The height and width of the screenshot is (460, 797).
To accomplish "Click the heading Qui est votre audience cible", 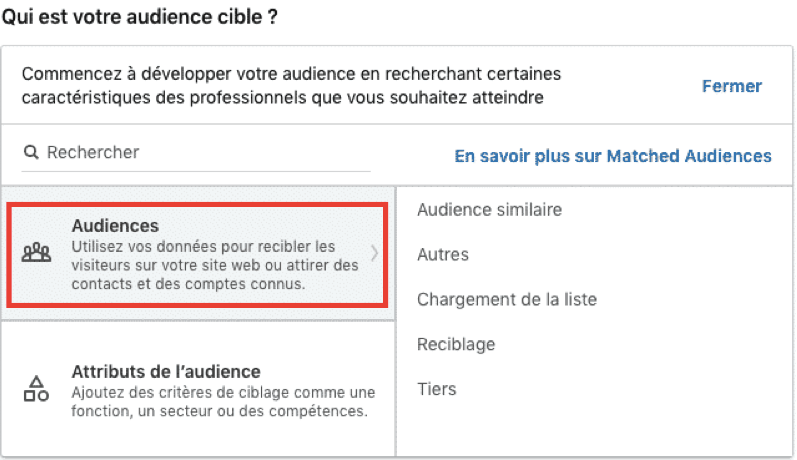I will tap(140, 17).
